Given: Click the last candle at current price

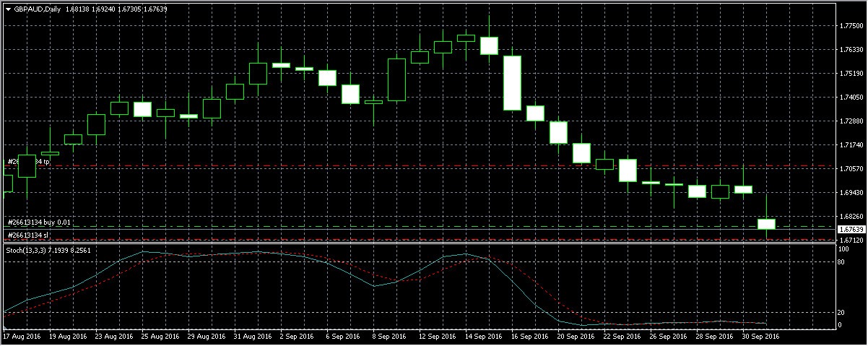Looking at the screenshot, I should 766,224.
